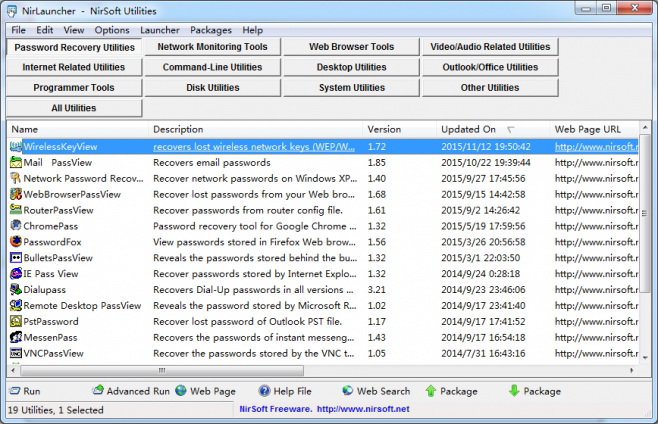Viewport: 658px width, 424px height.
Task: Click the WirelessKeyView row icon
Action: coord(16,147)
